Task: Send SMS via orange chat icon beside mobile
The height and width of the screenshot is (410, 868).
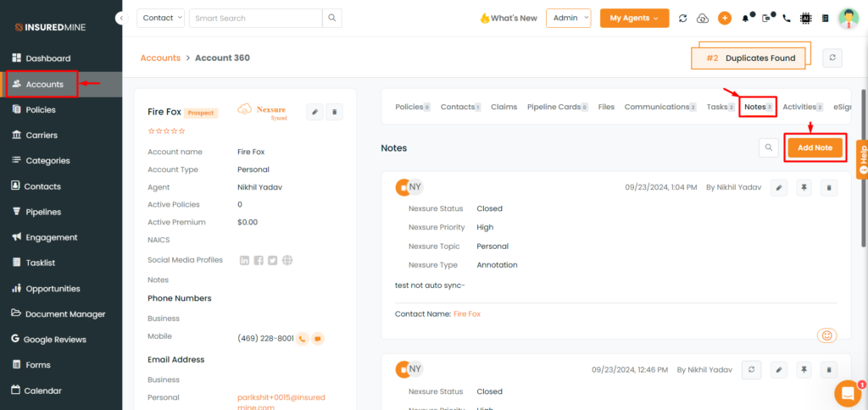Action: pyautogui.click(x=318, y=339)
